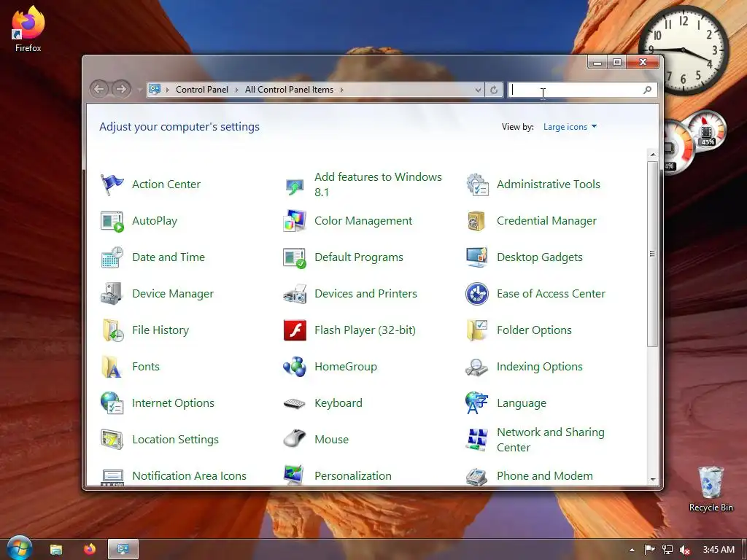Viewport: 747px width, 560px height.
Task: Open File Explorer from the taskbar
Action: tap(56, 550)
